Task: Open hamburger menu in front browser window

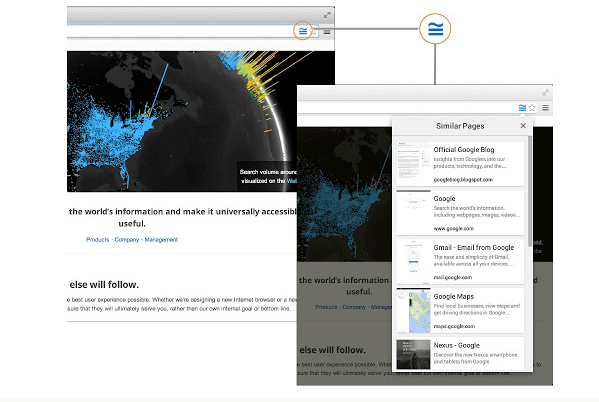Action: [x=546, y=108]
